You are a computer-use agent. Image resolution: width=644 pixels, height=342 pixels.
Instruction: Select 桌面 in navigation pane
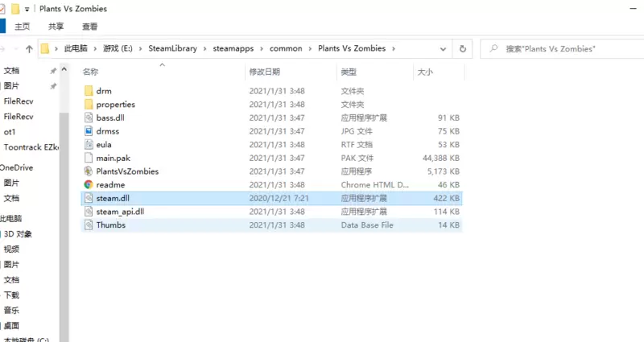(11, 326)
